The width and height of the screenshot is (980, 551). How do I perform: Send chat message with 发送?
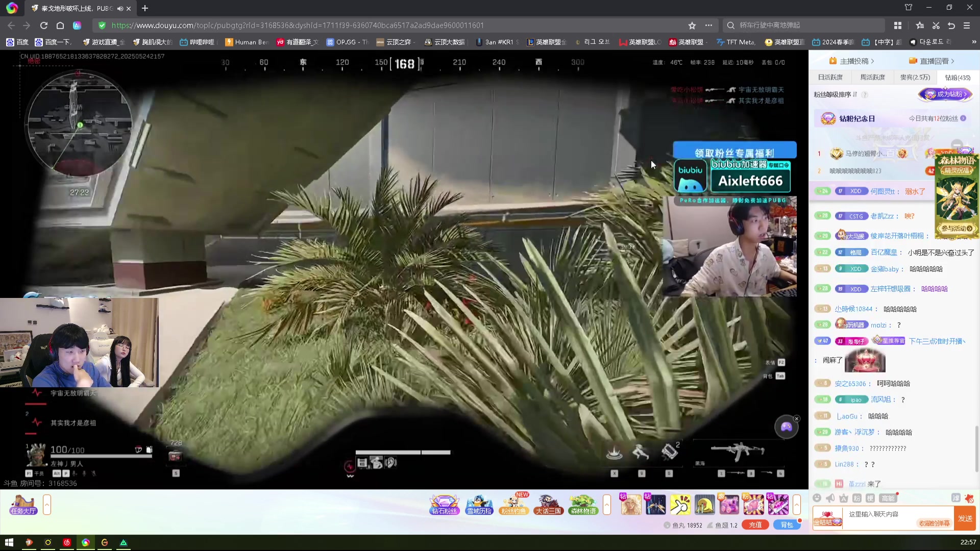tap(965, 519)
